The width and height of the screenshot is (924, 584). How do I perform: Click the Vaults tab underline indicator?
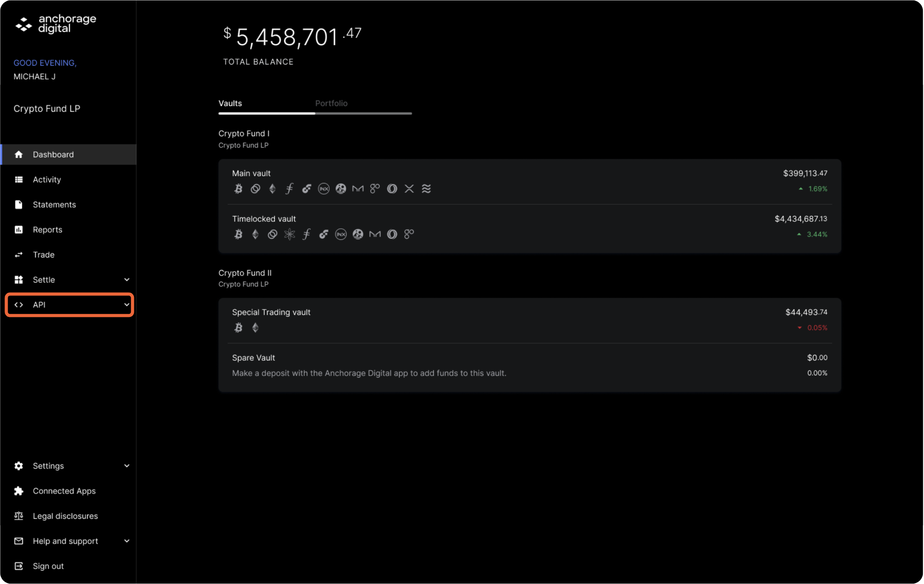click(266, 113)
